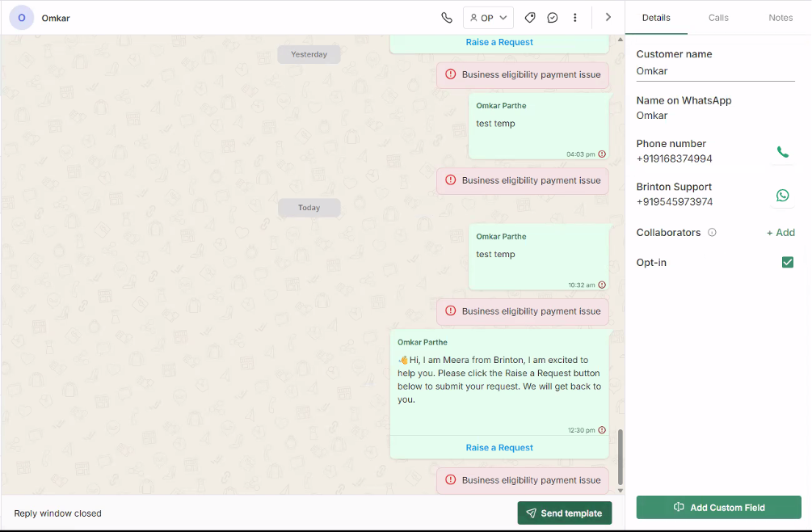This screenshot has height=532, width=812.
Task: Collapse the details panel with chevron arrow
Action: [x=608, y=17]
